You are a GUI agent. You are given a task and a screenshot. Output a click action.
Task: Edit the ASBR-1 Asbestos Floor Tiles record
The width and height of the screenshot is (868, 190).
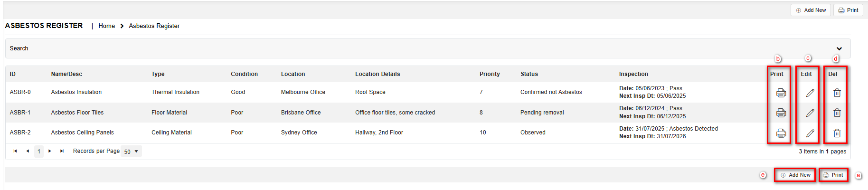pos(810,113)
